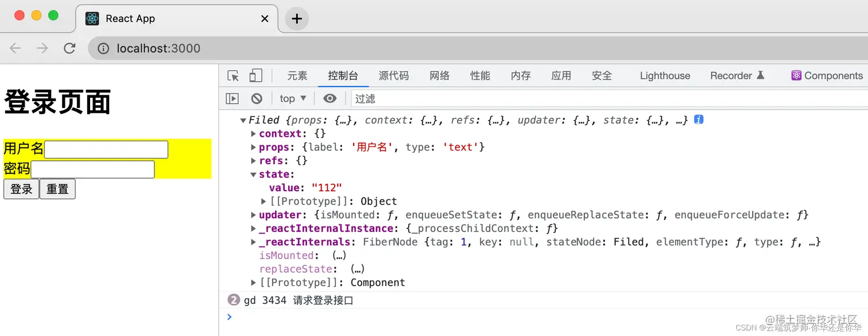Open the 网络 tab
The image size is (868, 336).
click(440, 75)
